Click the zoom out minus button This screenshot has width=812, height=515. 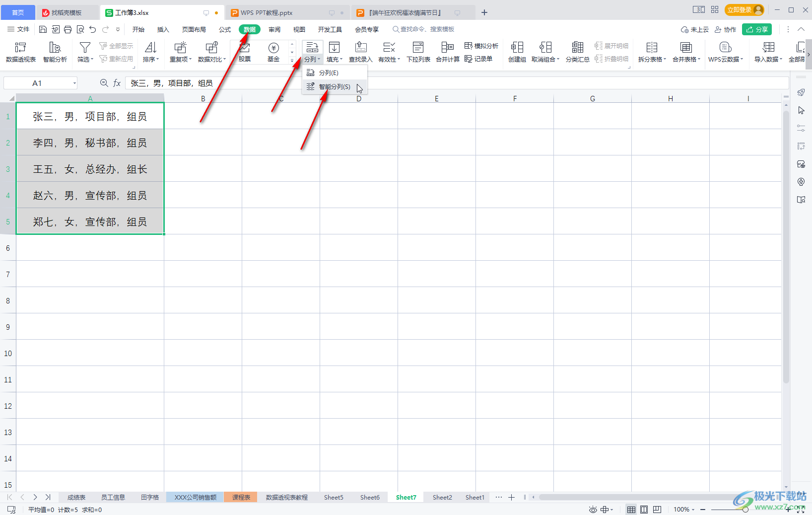coord(703,510)
